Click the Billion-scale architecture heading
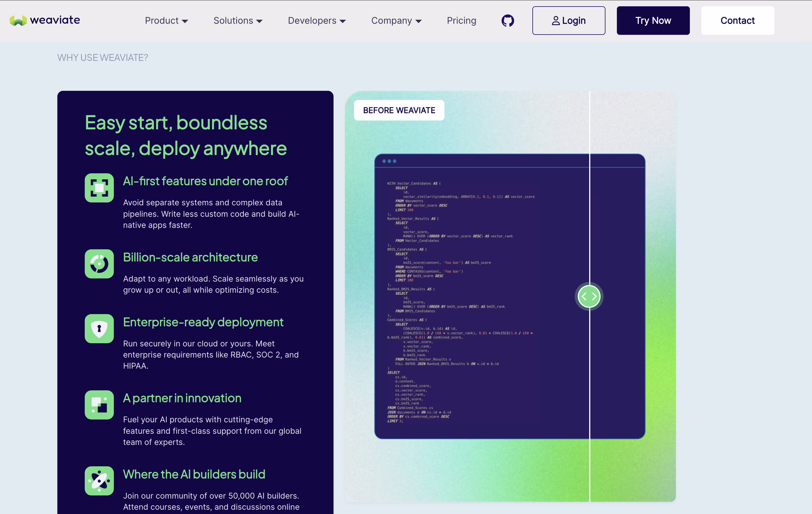The height and width of the screenshot is (514, 812). [x=190, y=258]
